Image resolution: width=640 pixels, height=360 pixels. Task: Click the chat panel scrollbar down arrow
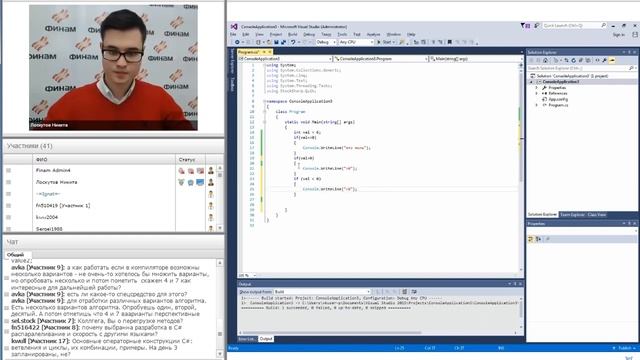click(x=220, y=354)
